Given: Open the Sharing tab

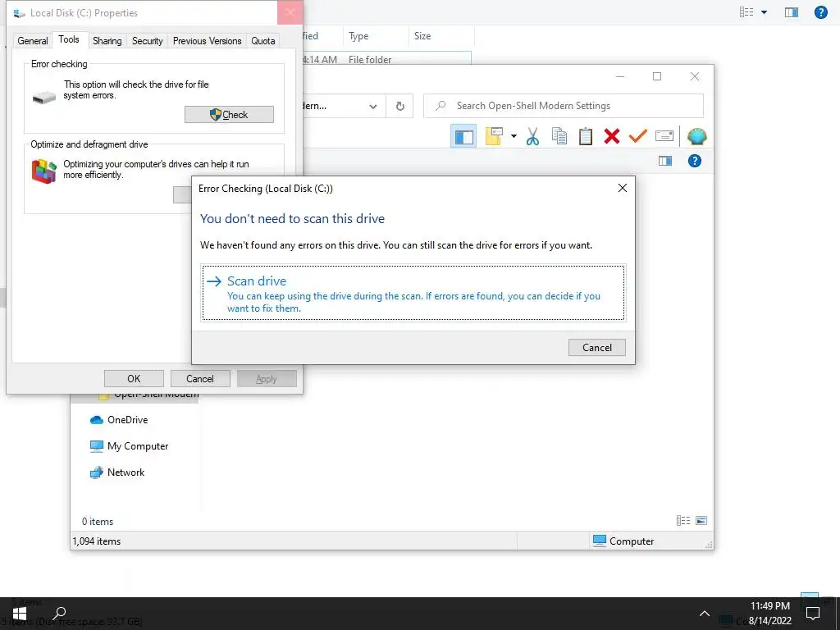Looking at the screenshot, I should pyautogui.click(x=107, y=41).
